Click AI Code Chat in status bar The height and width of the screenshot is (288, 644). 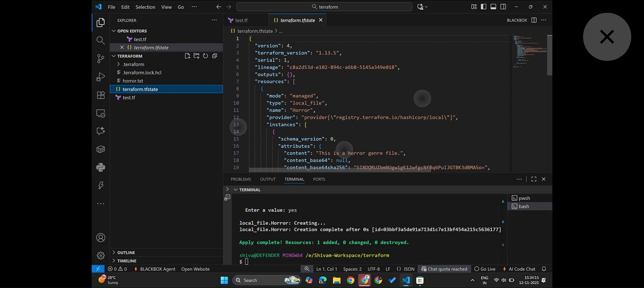click(x=519, y=269)
